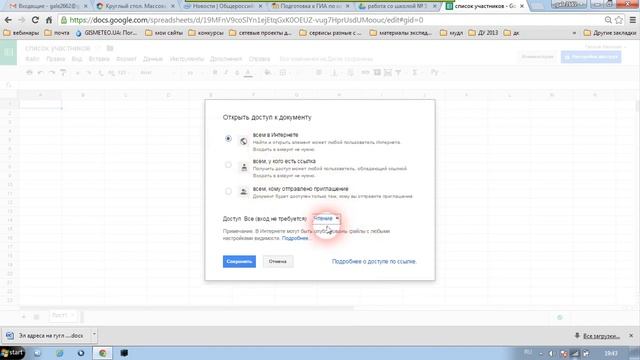
Task: Select 'всем, у кого есть ссылка' radio
Action: coord(228,165)
